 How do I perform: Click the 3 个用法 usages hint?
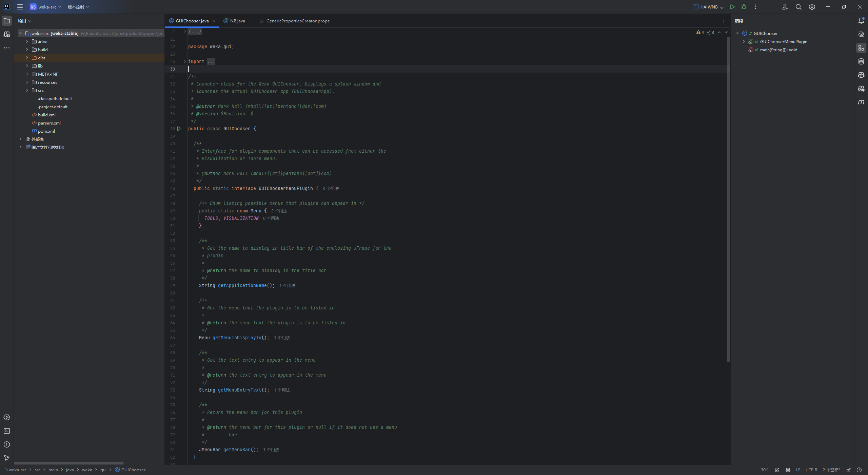pos(331,188)
